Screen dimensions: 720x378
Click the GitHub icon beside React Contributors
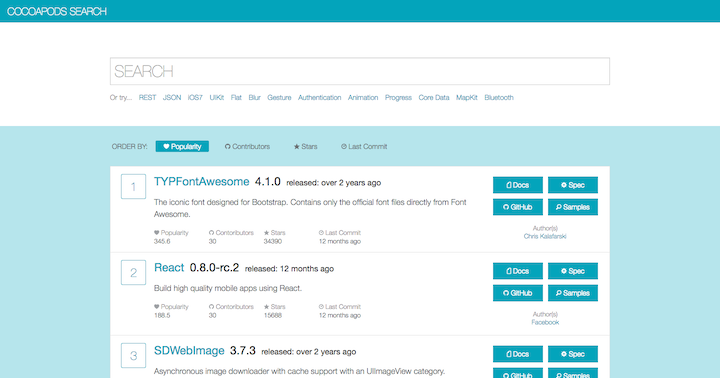(x=211, y=307)
